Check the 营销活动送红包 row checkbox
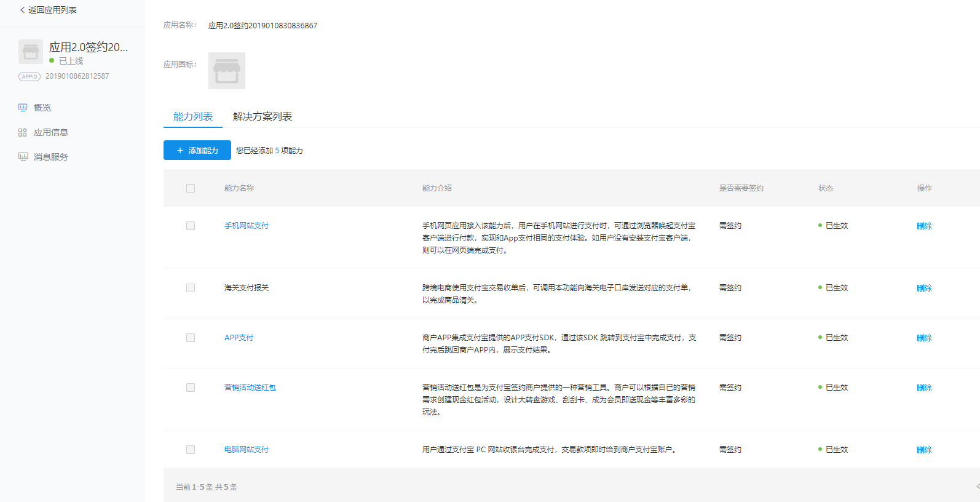Viewport: 980px width, 502px height. pos(191,388)
